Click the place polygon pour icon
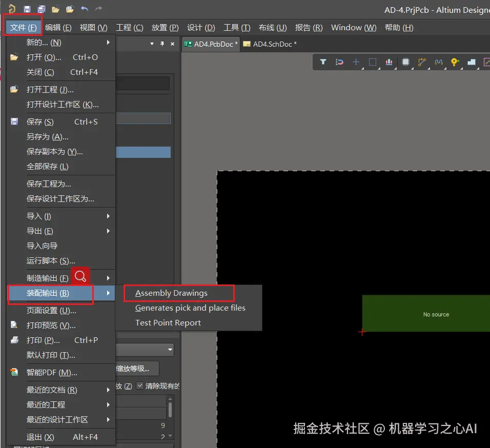 (x=471, y=62)
